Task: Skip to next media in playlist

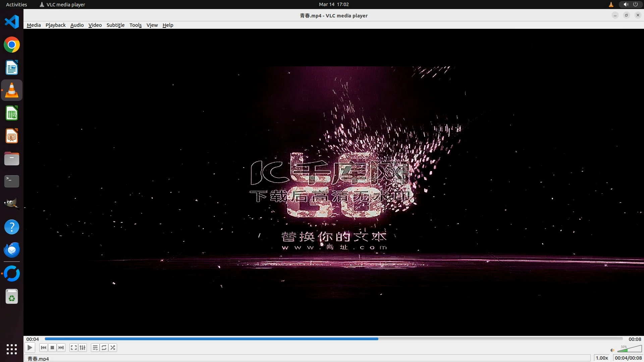Action: click(x=61, y=348)
